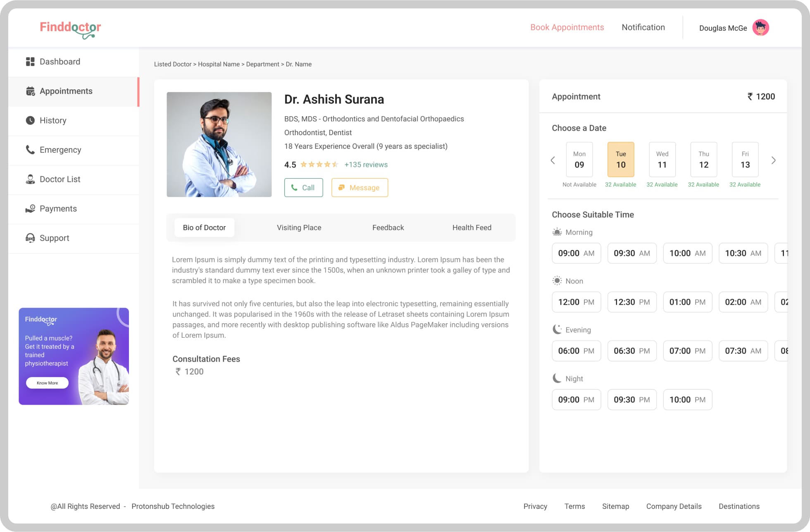Open Notification in the top bar
Image resolution: width=810 pixels, height=532 pixels.
pyautogui.click(x=643, y=27)
